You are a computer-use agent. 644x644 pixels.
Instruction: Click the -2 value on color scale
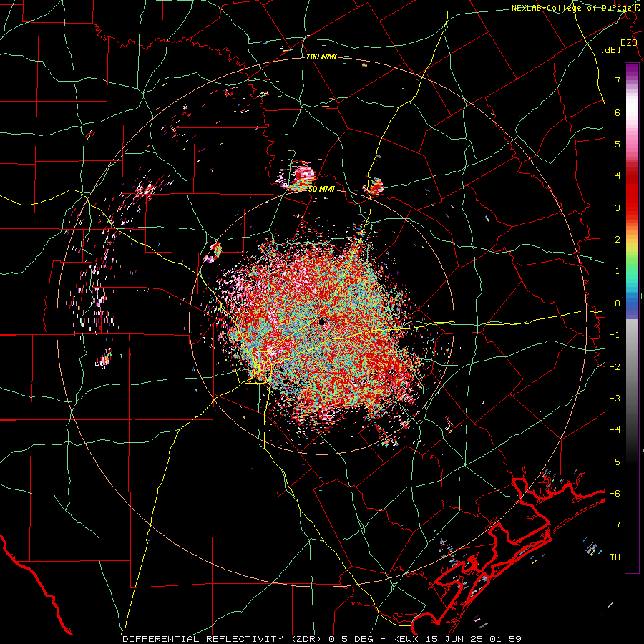coord(615,367)
